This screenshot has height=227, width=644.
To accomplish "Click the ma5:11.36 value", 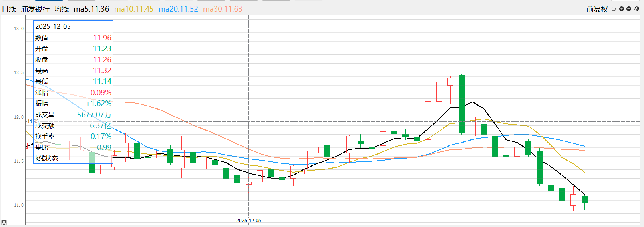I will pyautogui.click(x=91, y=9).
